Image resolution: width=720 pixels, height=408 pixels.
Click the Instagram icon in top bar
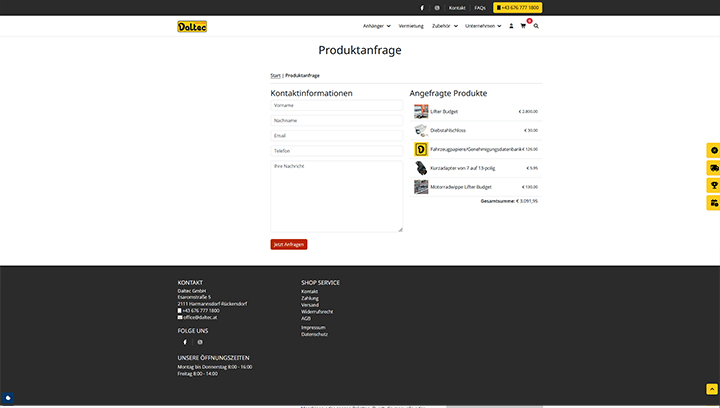[x=436, y=7]
